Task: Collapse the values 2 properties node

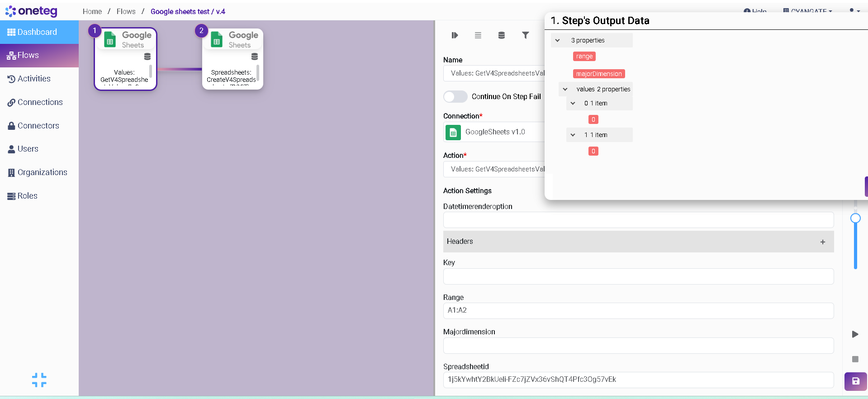Action: pos(565,89)
